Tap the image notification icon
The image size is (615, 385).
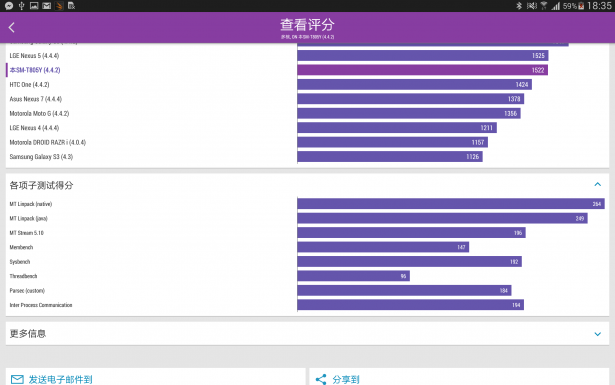[34, 5]
